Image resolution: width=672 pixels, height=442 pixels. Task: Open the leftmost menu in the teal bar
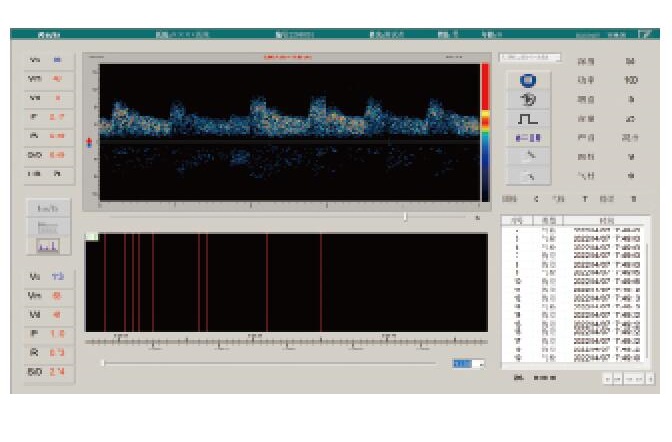[48, 33]
